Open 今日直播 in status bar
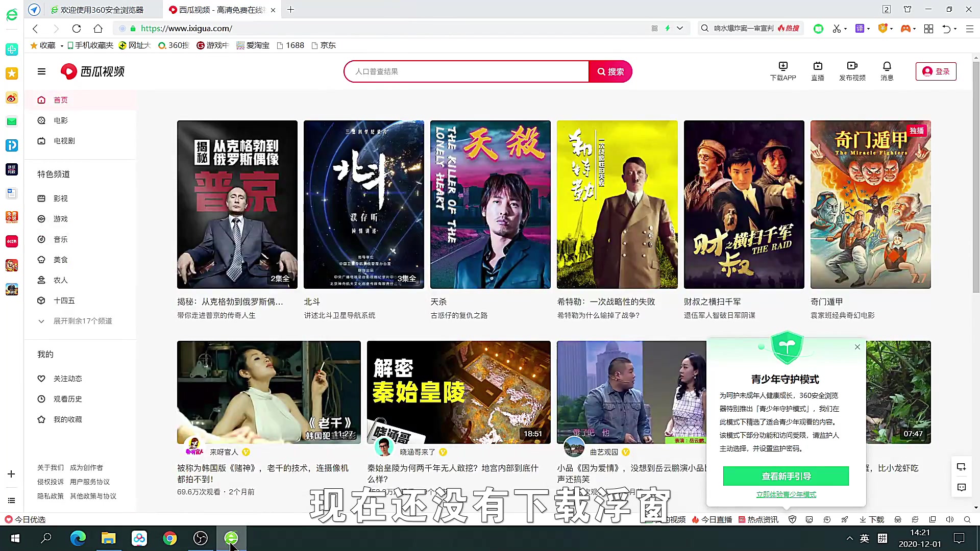 [712, 519]
